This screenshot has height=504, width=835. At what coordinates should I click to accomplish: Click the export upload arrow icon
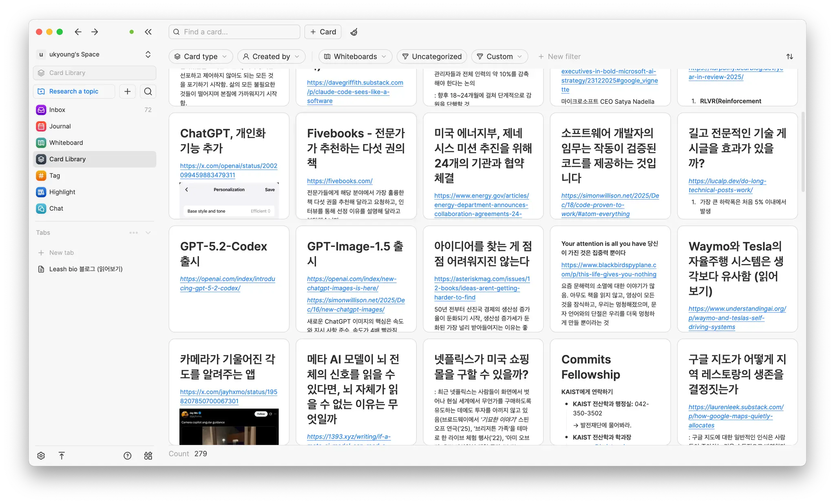tap(62, 456)
